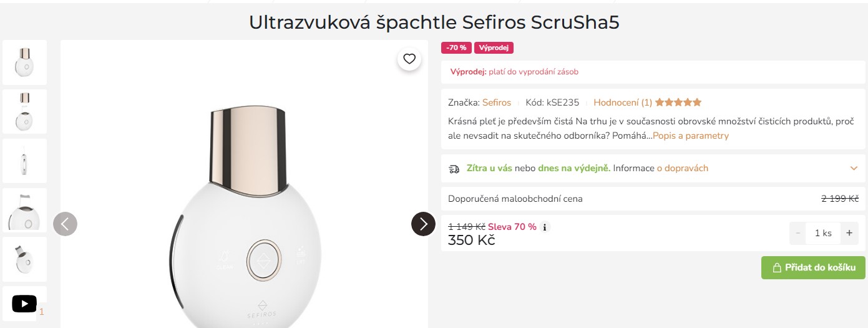
Task: Open the YouTube video thumbnail
Action: point(24,304)
